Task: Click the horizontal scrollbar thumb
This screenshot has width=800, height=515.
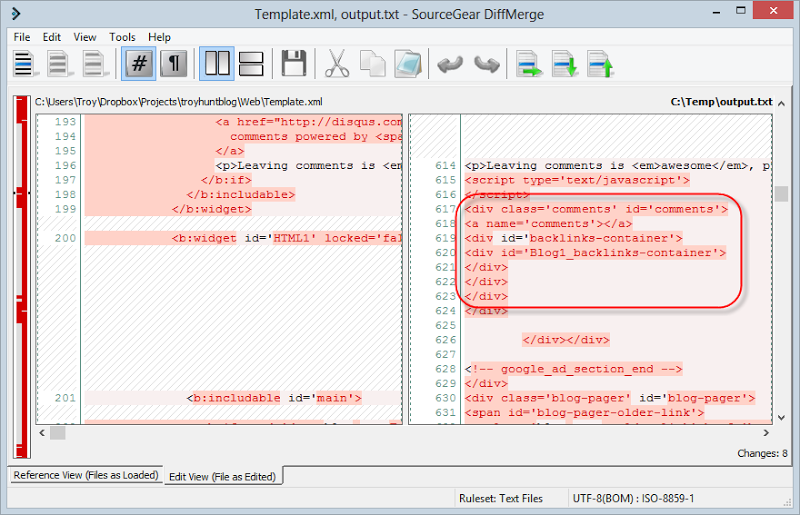Action: pos(58,433)
